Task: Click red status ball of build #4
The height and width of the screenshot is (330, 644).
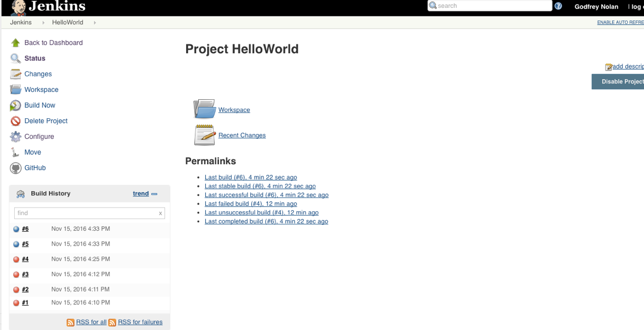Action: pyautogui.click(x=16, y=259)
